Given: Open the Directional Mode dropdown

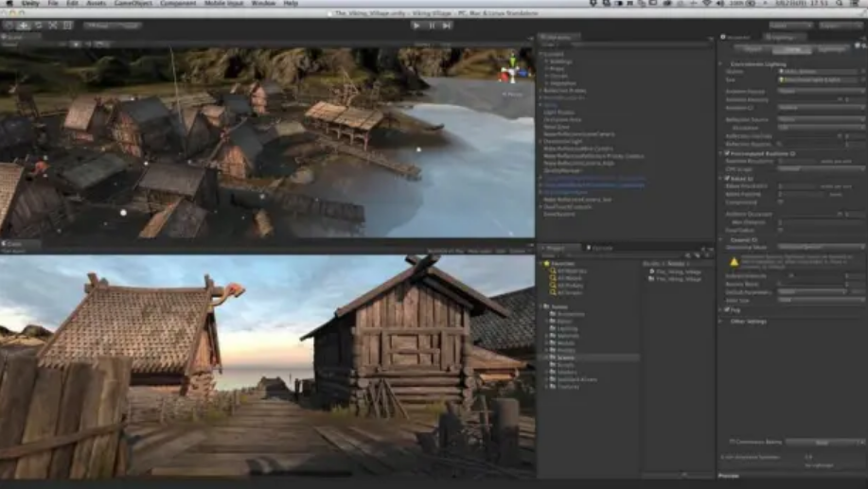Looking at the screenshot, I should pyautogui.click(x=821, y=247).
